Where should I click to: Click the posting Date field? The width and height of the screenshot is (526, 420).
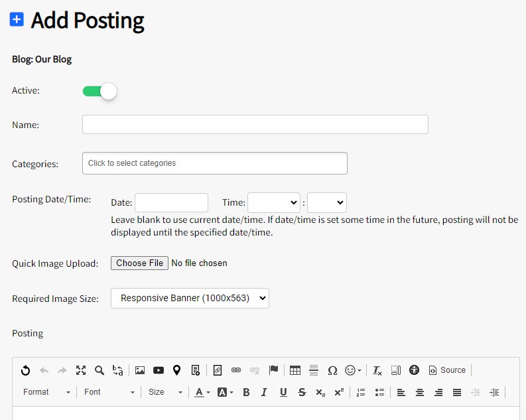(x=171, y=202)
